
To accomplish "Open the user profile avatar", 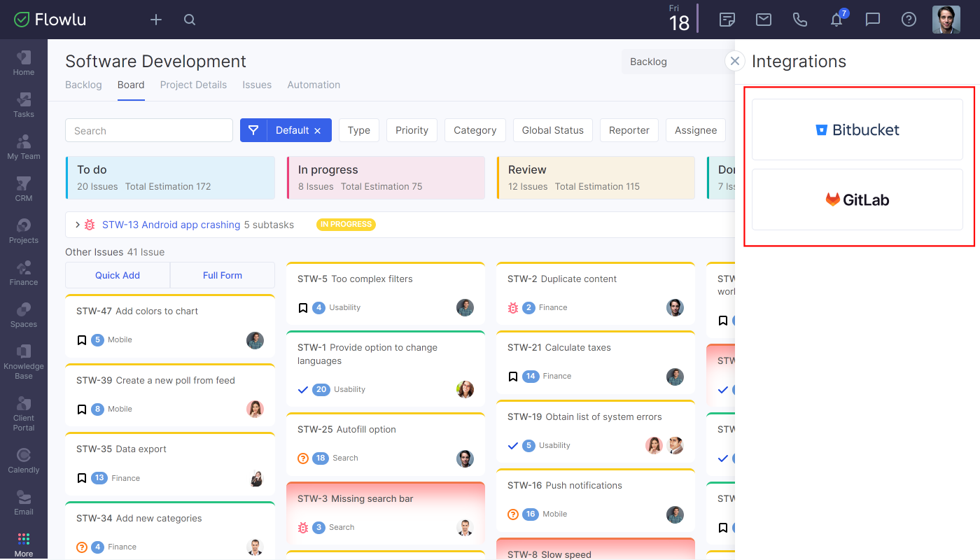I will (946, 20).
